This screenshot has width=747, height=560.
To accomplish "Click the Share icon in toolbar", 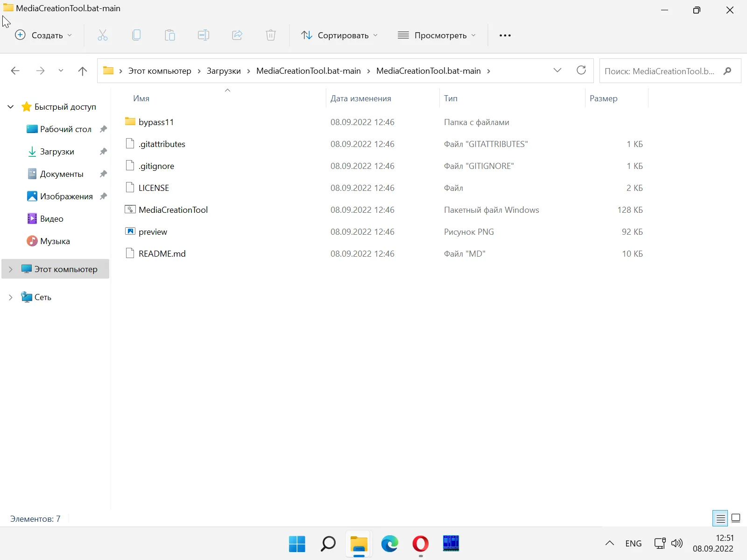I will tap(237, 35).
